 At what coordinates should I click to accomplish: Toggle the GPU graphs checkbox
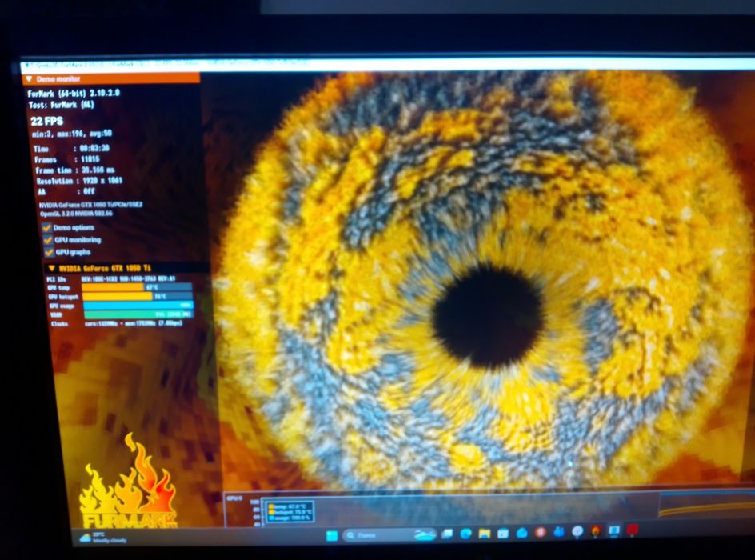click(x=49, y=252)
